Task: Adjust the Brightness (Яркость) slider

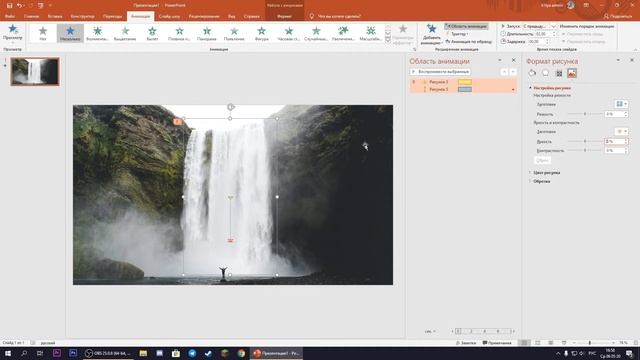Action: point(584,141)
